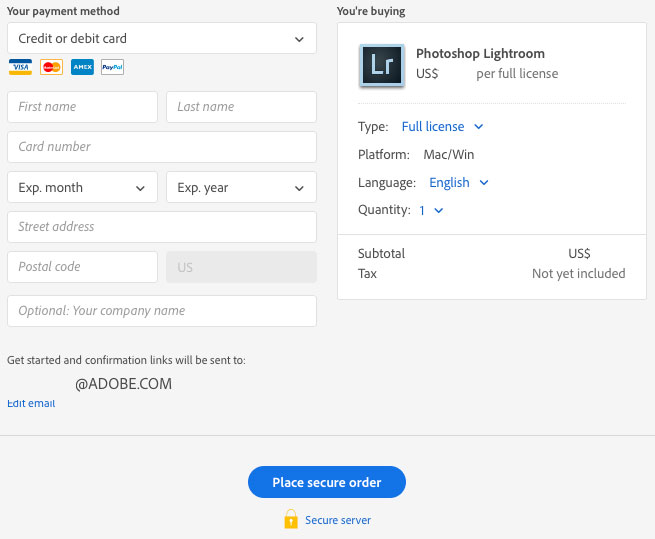Image resolution: width=655 pixels, height=539 pixels.
Task: Focus the Street address field
Action: pyautogui.click(x=162, y=227)
